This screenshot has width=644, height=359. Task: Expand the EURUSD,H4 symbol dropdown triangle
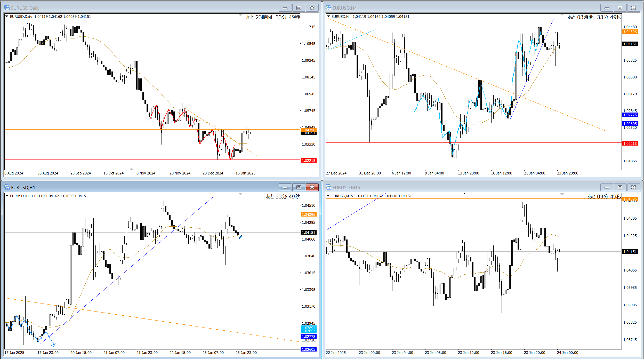[328, 17]
